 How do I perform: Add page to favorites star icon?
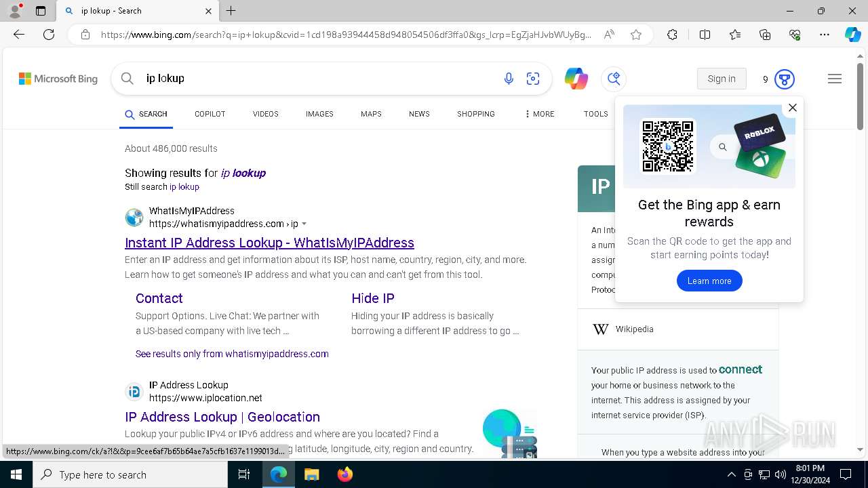pos(636,35)
